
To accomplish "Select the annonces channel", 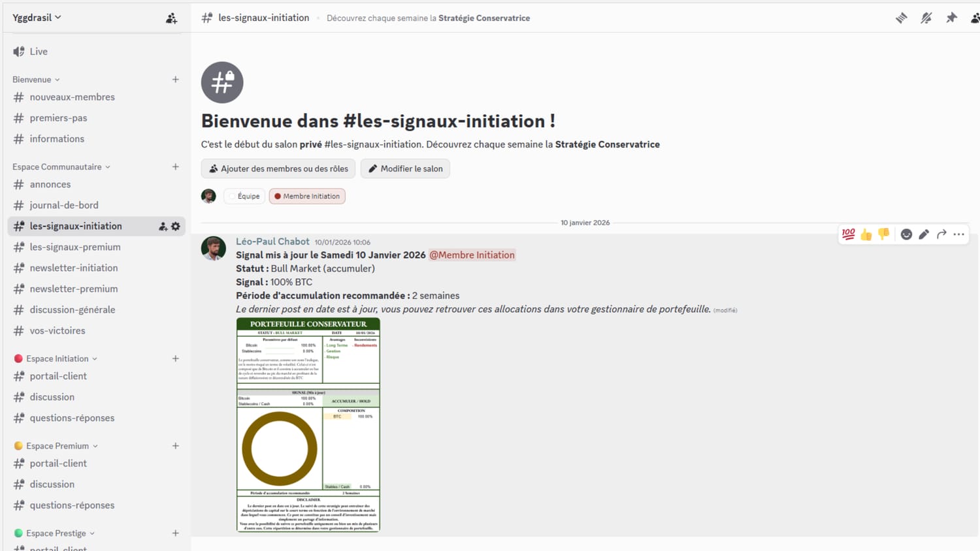I will (96, 185).
